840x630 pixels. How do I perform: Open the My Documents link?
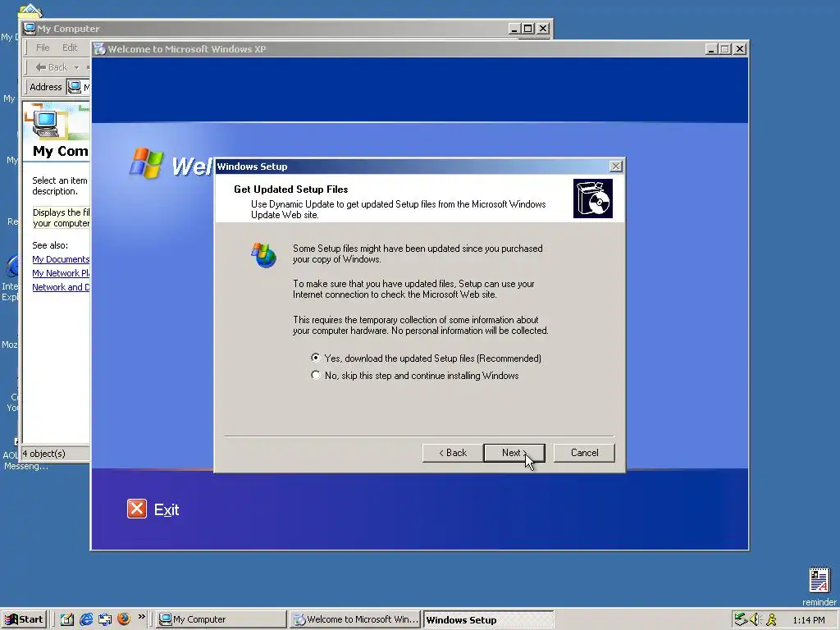click(x=61, y=259)
